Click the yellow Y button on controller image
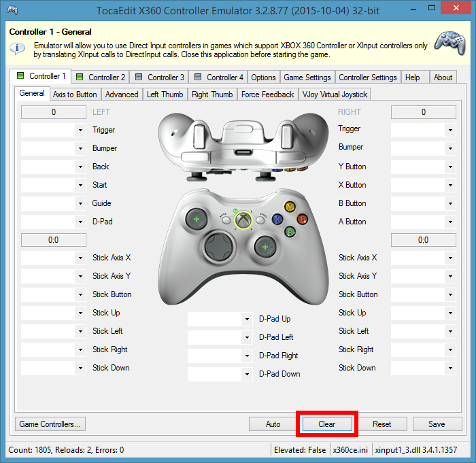Image resolution: width=476 pixels, height=463 pixels. coord(290,207)
